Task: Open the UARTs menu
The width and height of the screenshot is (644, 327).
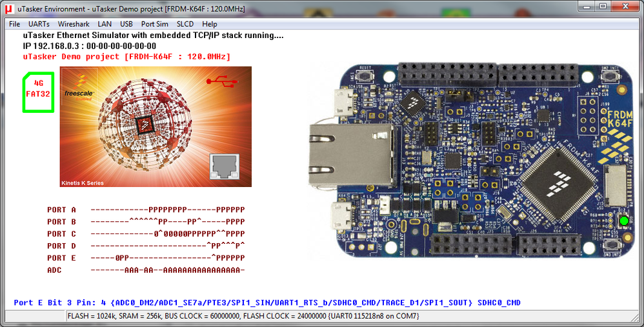Action: pos(39,24)
